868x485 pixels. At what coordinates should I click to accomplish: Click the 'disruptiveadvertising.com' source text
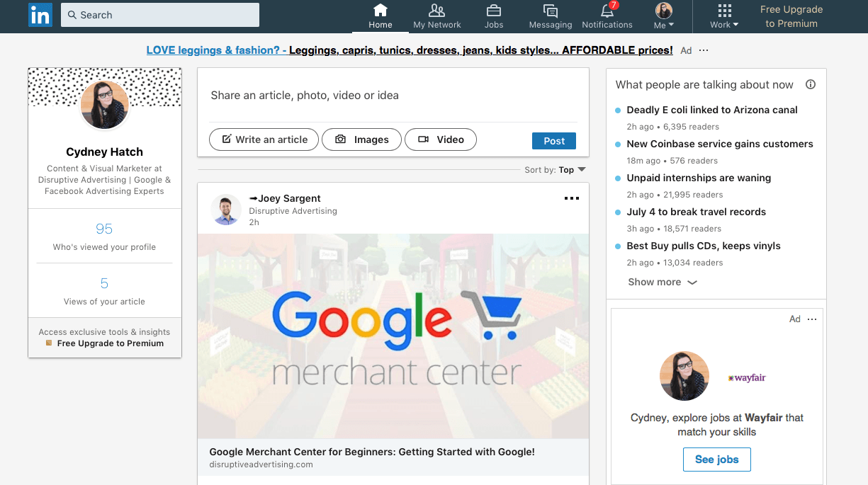[261, 464]
